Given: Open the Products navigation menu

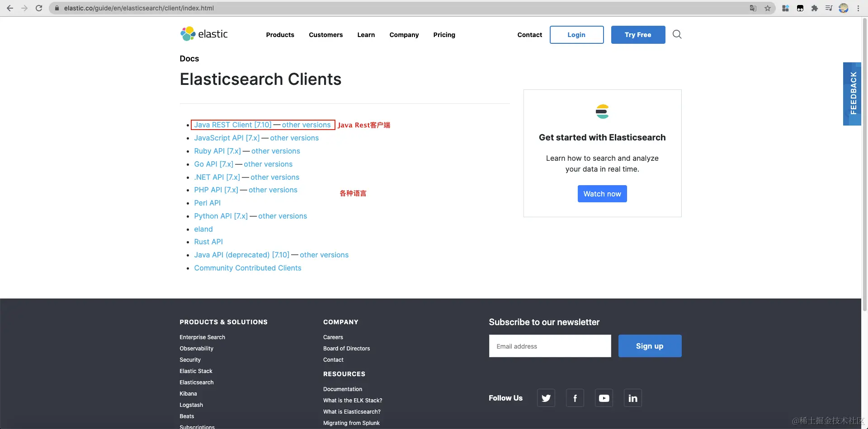Looking at the screenshot, I should (280, 35).
